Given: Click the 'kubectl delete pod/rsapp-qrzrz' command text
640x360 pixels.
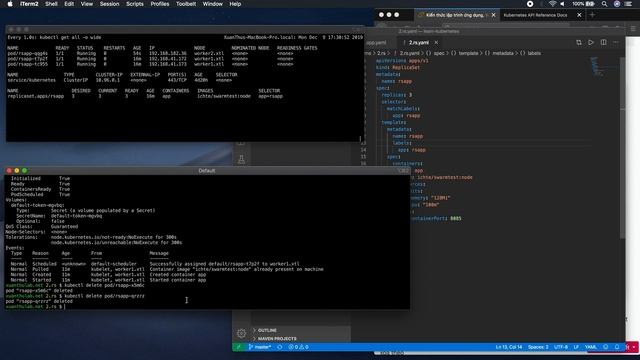Looking at the screenshot, I should pos(104,296).
